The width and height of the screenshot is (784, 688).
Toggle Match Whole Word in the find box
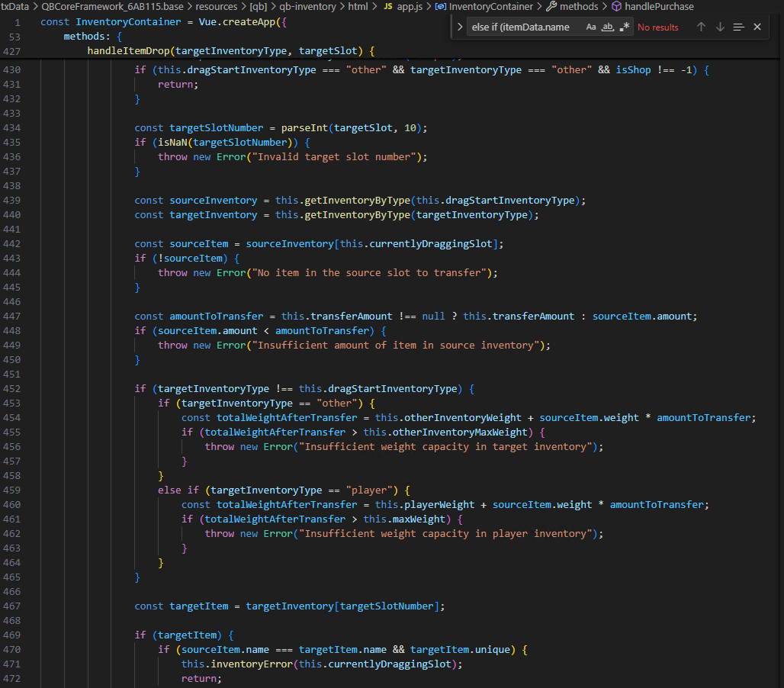click(x=608, y=27)
